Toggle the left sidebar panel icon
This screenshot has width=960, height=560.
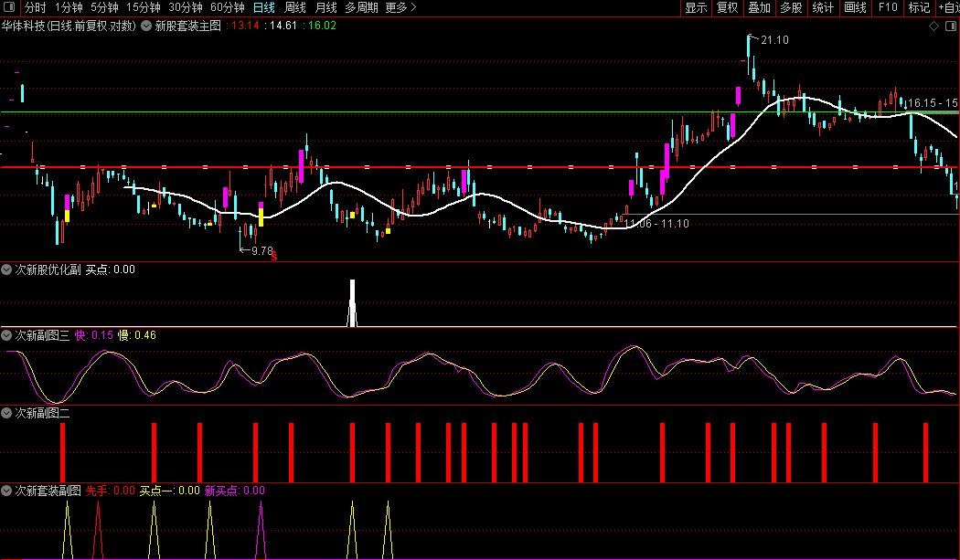(9, 7)
